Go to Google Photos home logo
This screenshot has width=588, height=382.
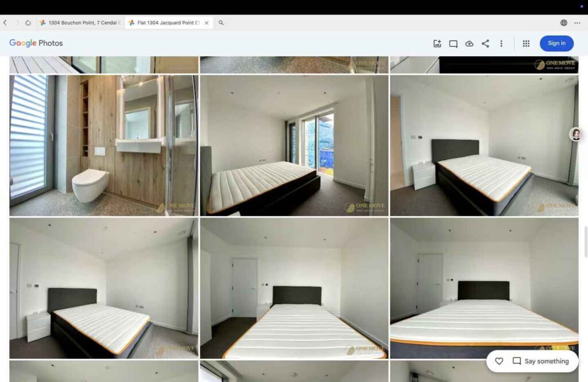point(36,44)
